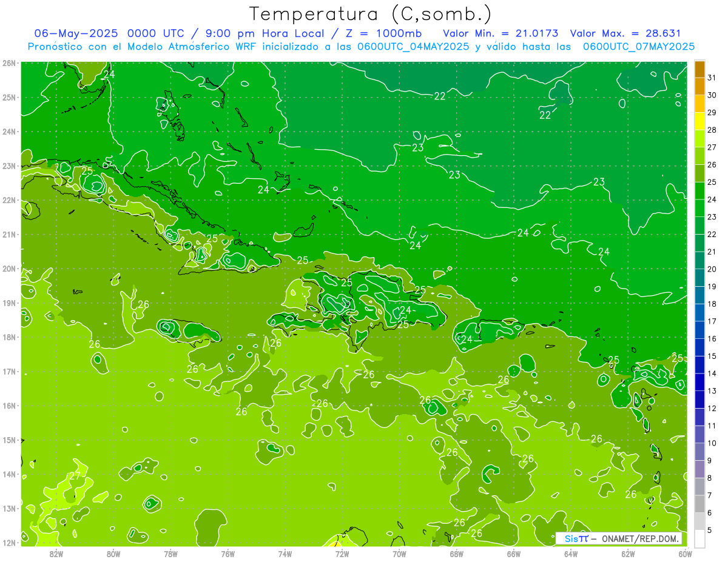Screen dimensions: 728x562
Task: Click the '26N' latitude axis label
Action: (x=8, y=63)
